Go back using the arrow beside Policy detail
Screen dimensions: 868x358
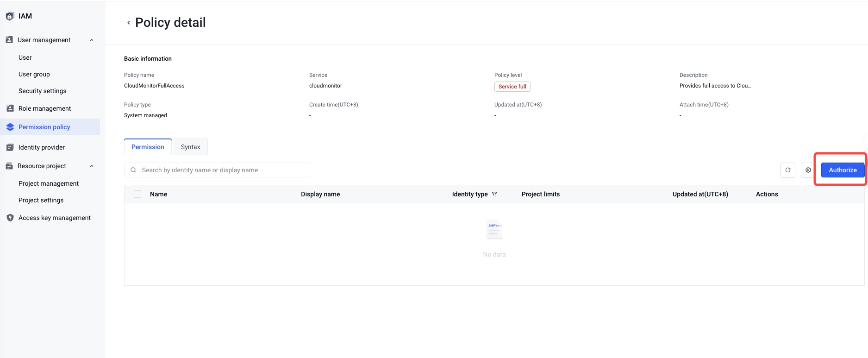point(129,23)
